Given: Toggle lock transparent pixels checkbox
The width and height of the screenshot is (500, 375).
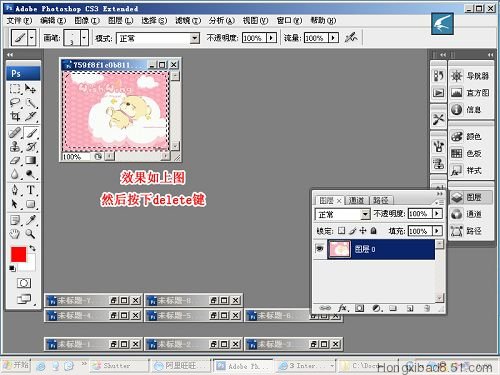Looking at the screenshot, I should click(341, 230).
